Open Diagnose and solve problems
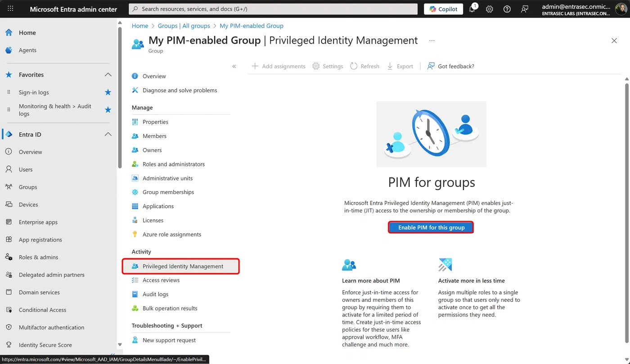The image size is (630, 364). click(180, 90)
